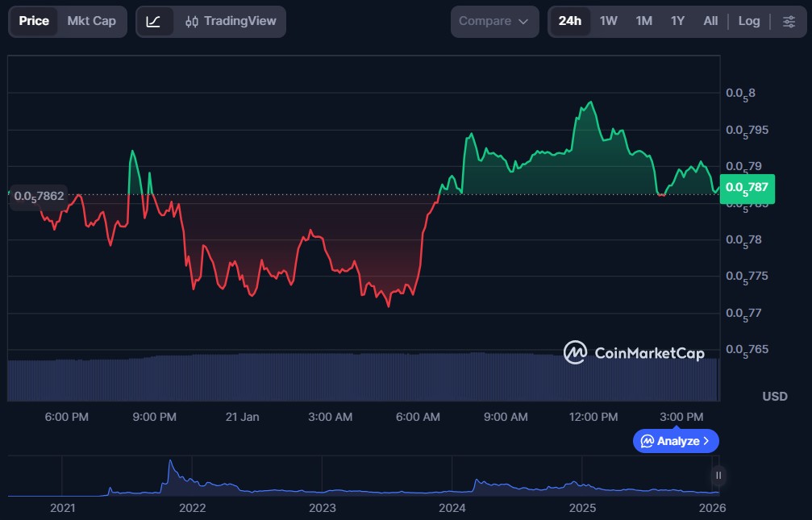The width and height of the screenshot is (812, 520).
Task: Choose the 1Y time range
Action: click(x=677, y=22)
